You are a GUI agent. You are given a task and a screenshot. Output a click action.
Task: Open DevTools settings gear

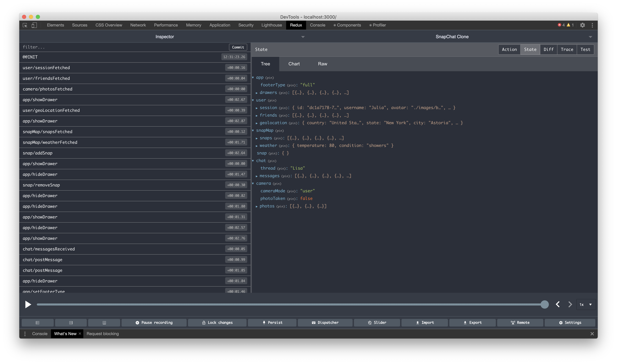[582, 25]
